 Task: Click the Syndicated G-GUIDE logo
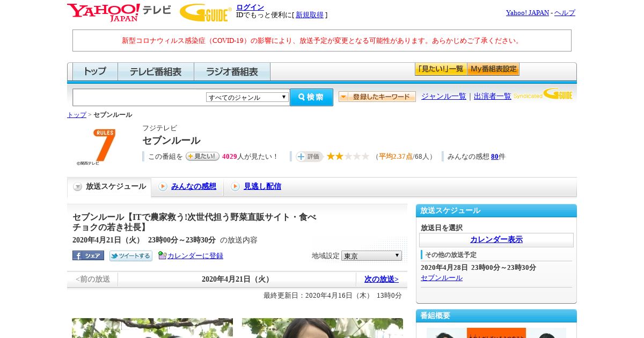[x=543, y=94]
